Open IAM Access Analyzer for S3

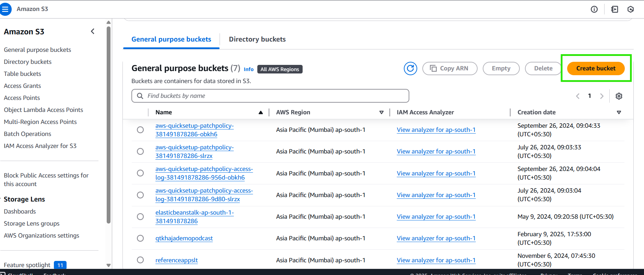[x=40, y=146]
